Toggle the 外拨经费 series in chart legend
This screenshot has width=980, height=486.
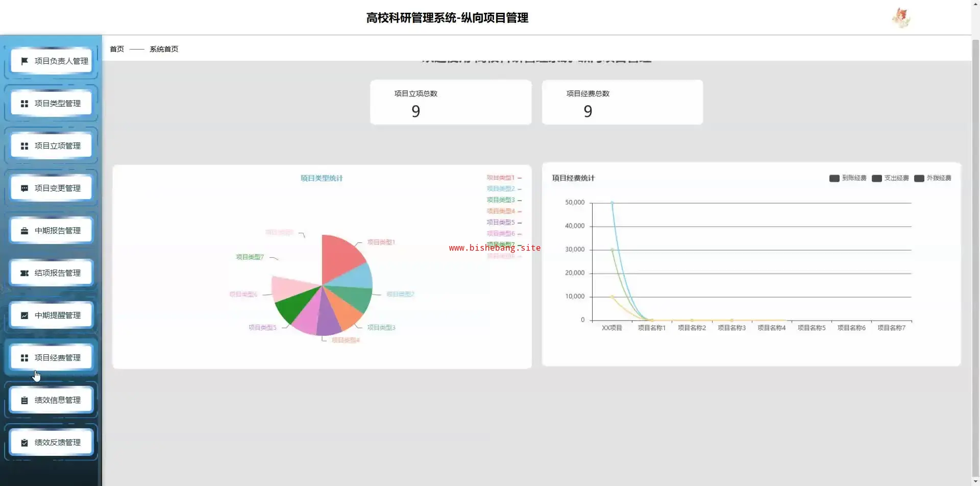pos(933,178)
